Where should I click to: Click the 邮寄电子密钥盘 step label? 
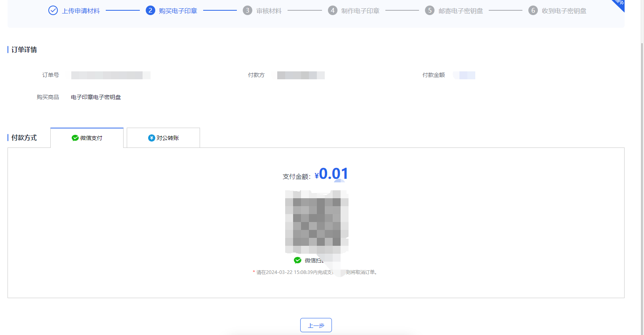(x=461, y=11)
